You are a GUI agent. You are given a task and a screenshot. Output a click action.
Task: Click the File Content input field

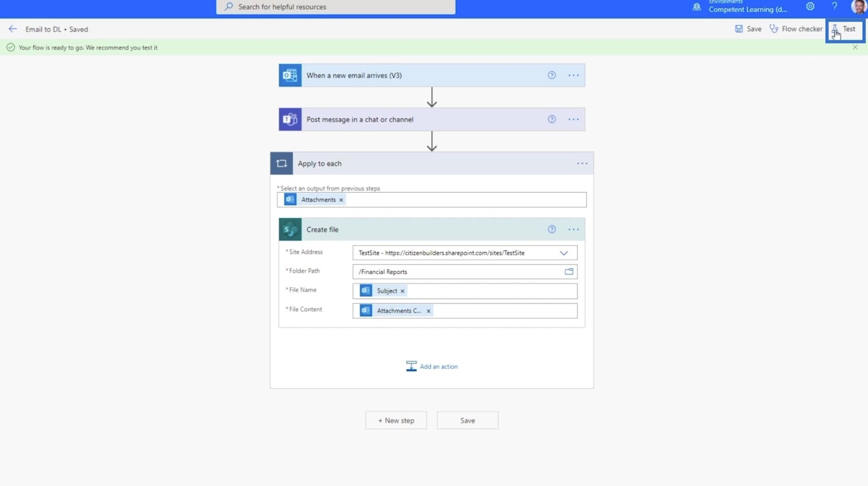click(465, 311)
